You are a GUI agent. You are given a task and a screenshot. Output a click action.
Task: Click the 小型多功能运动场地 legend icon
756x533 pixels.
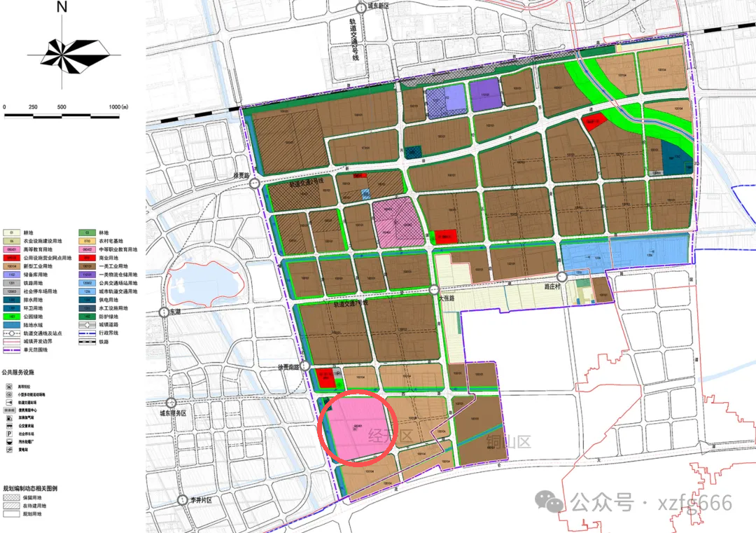point(8,394)
